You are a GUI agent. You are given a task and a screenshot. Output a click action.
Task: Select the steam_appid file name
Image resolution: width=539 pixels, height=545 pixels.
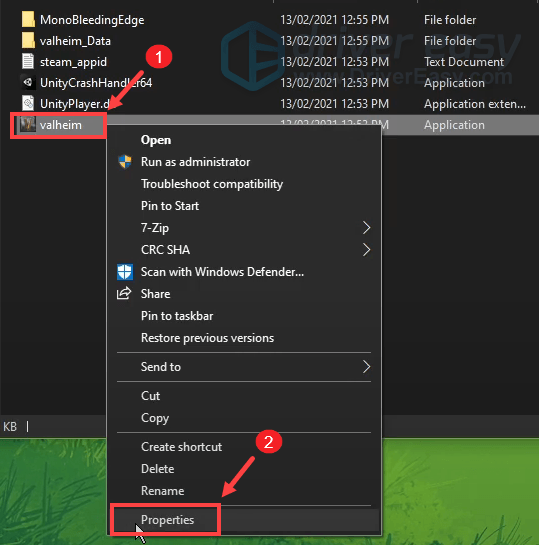point(73,62)
